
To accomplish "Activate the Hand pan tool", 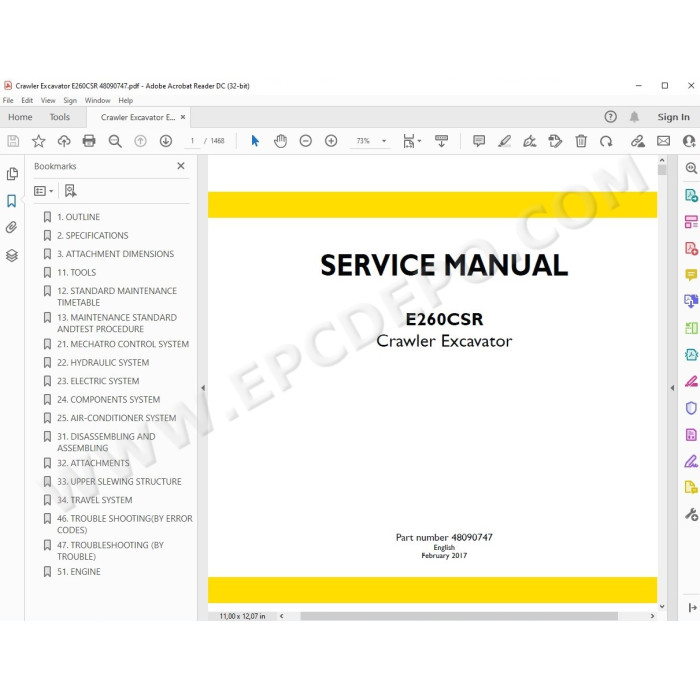I will [x=280, y=141].
